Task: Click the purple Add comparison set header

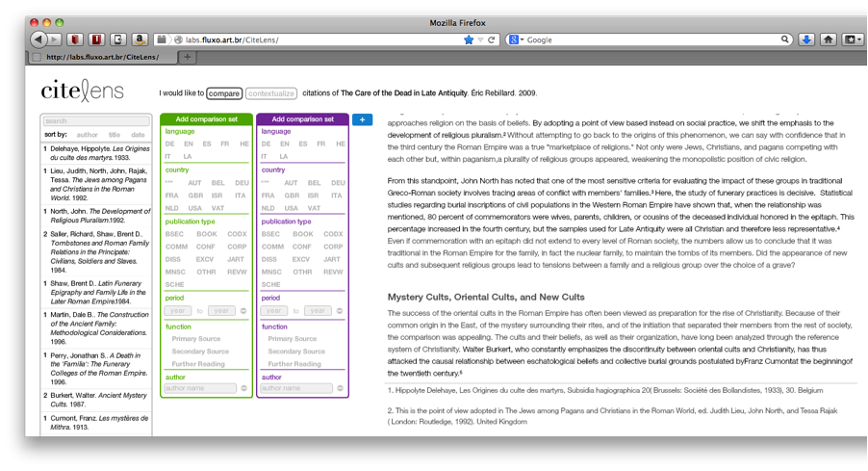Action: click(303, 119)
